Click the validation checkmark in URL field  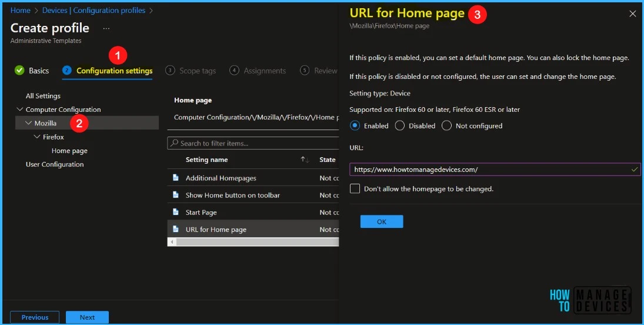coord(635,169)
